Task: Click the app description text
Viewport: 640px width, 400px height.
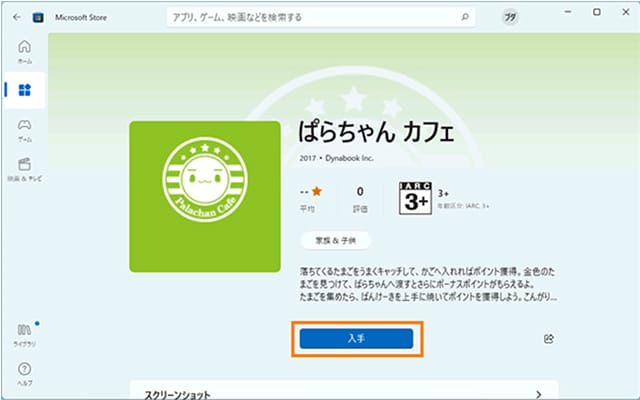Action: point(428,284)
